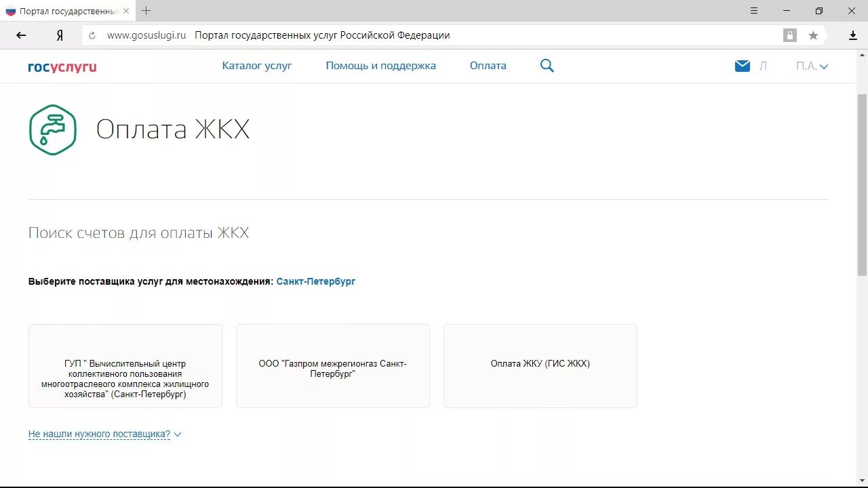Viewport: 868px width, 488px height.
Task: Click the browser back arrow
Action: point(21,35)
